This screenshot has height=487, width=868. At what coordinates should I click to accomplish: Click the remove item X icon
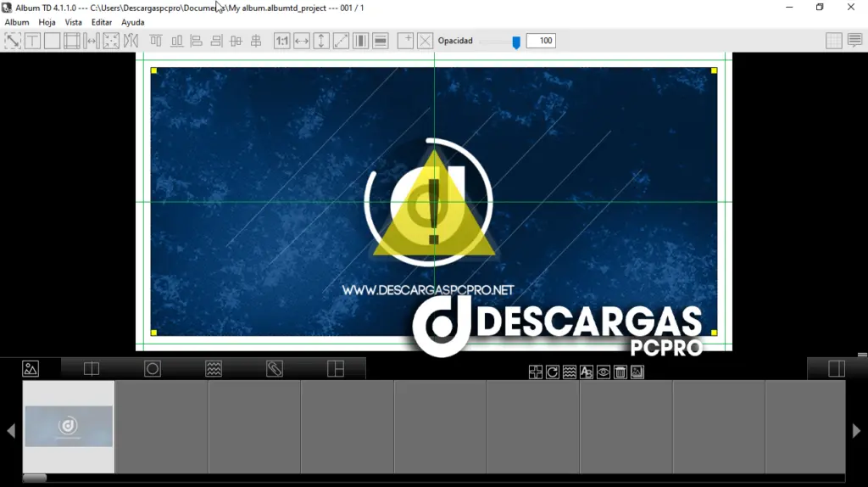tap(426, 41)
